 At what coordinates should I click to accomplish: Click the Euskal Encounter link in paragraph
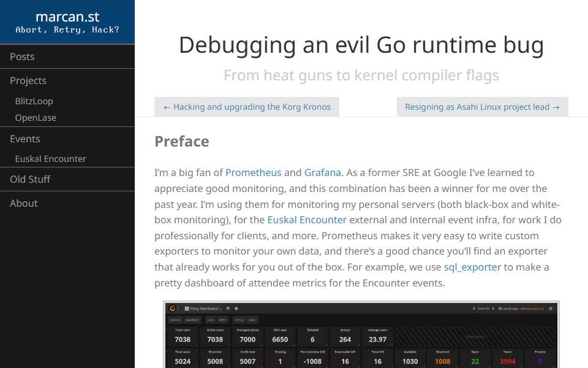tap(307, 220)
